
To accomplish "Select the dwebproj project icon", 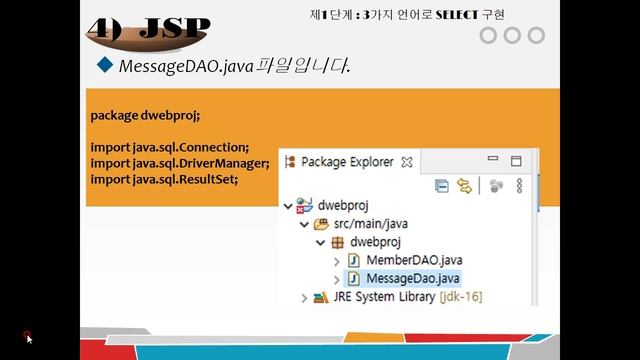I will click(304, 205).
